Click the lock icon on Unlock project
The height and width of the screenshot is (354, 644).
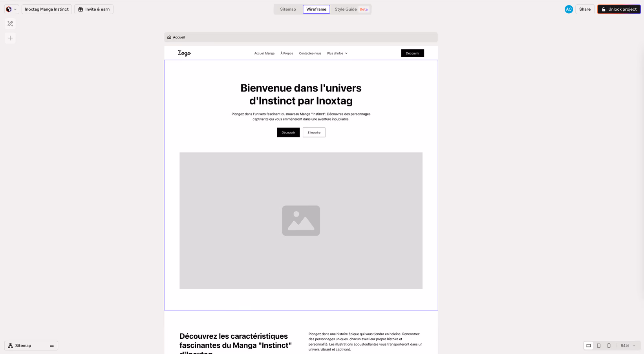point(604,9)
